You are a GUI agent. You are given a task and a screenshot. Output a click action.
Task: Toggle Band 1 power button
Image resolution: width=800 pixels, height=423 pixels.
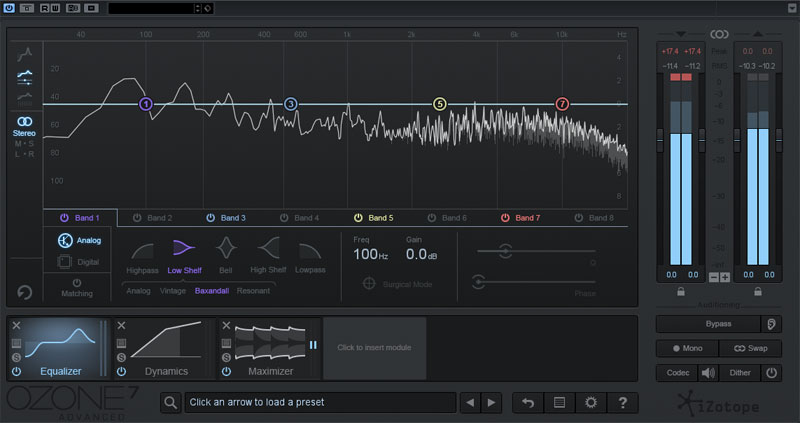(64, 218)
